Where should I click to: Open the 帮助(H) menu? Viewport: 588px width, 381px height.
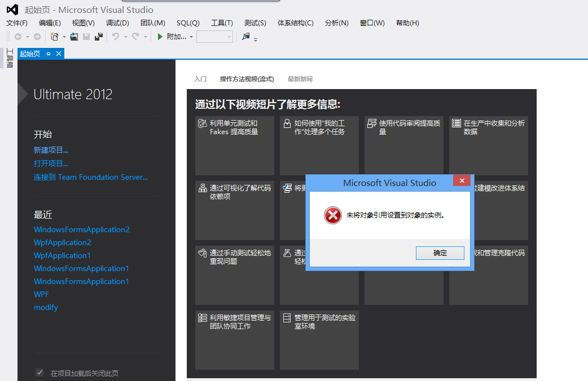[407, 23]
